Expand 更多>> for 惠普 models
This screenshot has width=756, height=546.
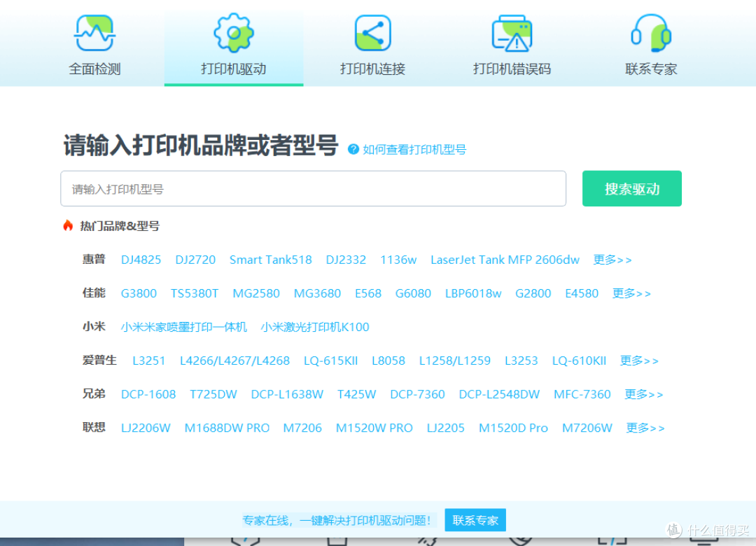[x=612, y=260]
